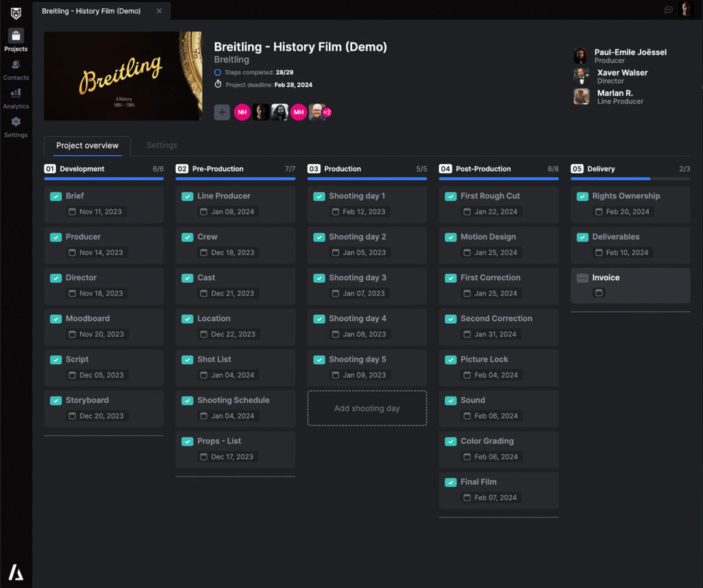Toggle the Deliverables checkbox

(582, 237)
